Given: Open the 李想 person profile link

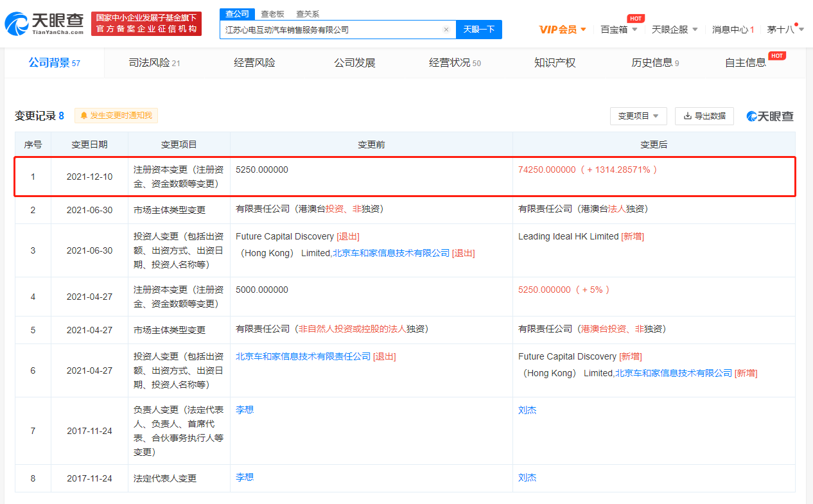Looking at the screenshot, I should tap(244, 409).
